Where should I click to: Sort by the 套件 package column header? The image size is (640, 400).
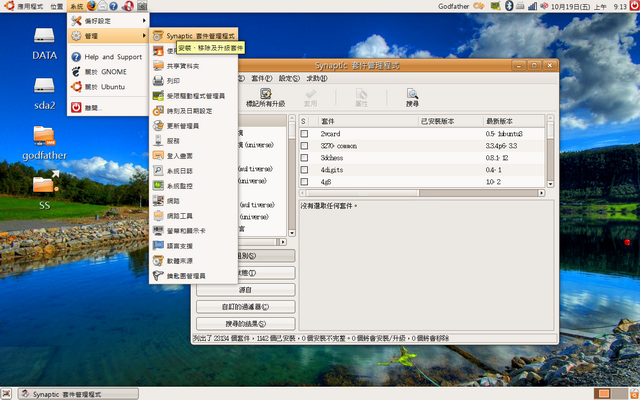click(368, 121)
